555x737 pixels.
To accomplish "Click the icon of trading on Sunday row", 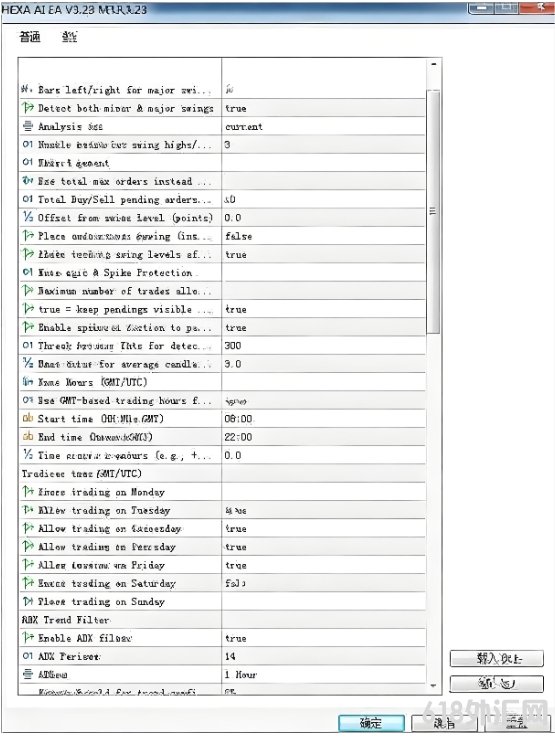I will [x=28, y=601].
